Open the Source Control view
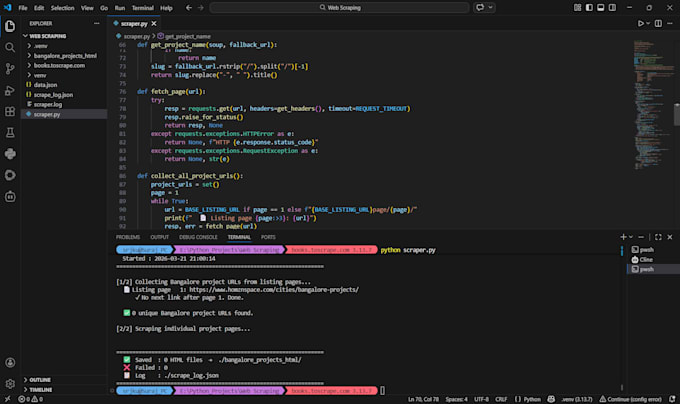Viewport: 680px width, 404px height. click(10, 68)
